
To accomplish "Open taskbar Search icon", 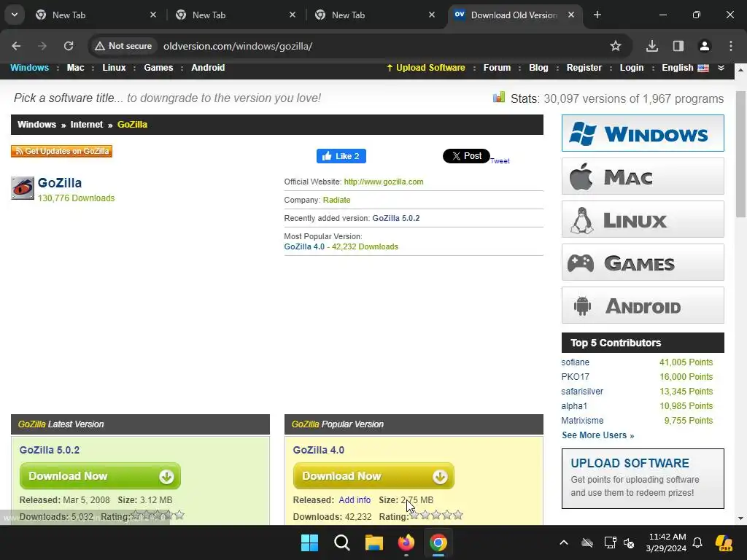I will tap(341, 542).
